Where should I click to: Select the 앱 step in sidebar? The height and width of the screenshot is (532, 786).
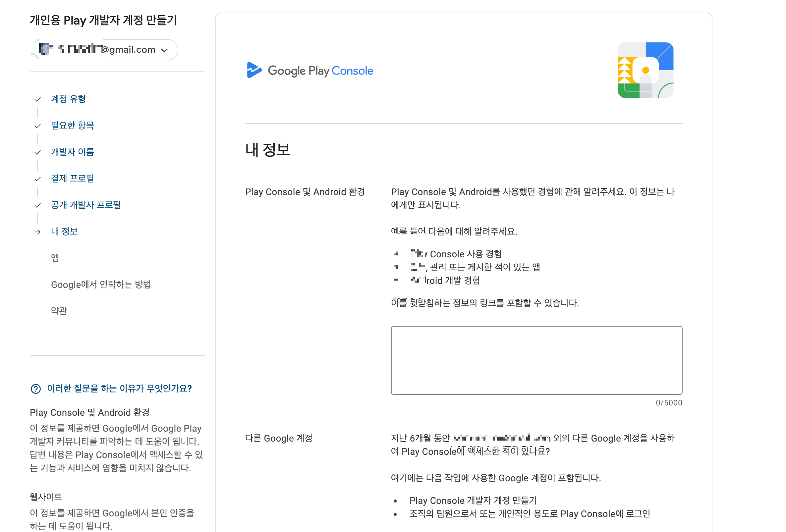tap(55, 258)
